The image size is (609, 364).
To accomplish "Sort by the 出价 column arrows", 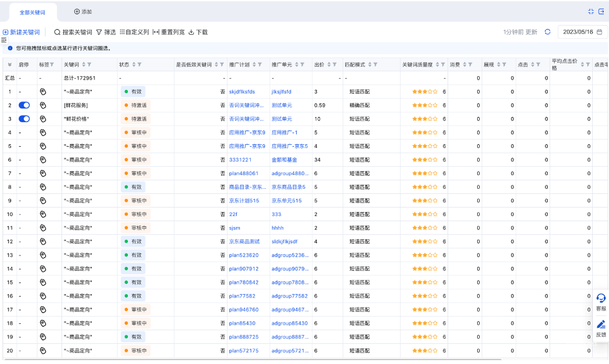I will tap(330, 65).
